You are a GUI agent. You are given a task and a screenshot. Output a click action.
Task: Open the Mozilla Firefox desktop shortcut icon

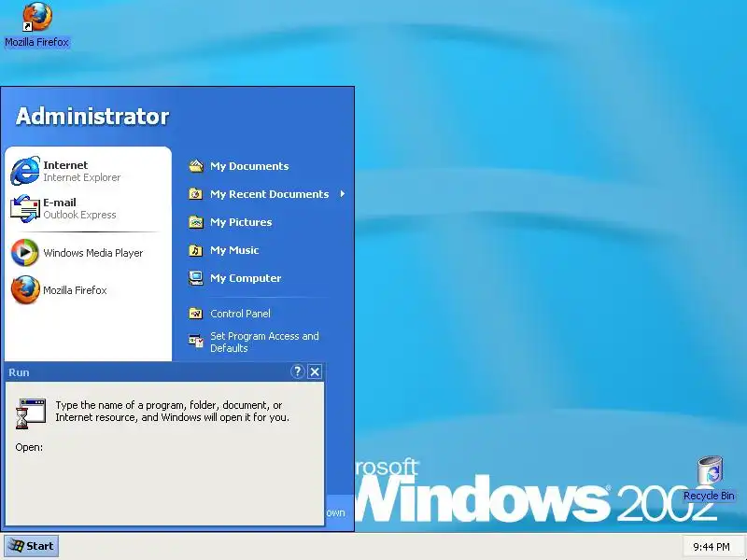(x=36, y=17)
